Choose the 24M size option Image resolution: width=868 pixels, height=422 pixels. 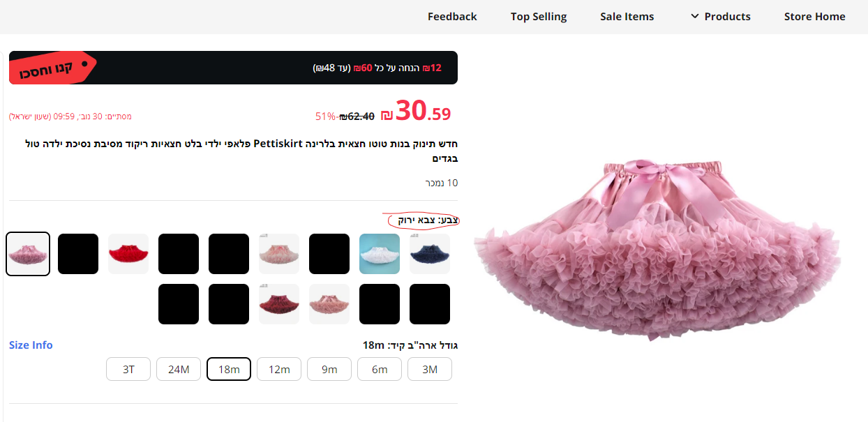179,370
